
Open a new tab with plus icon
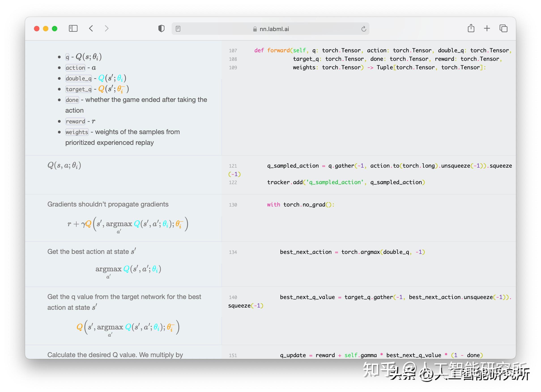click(x=487, y=28)
